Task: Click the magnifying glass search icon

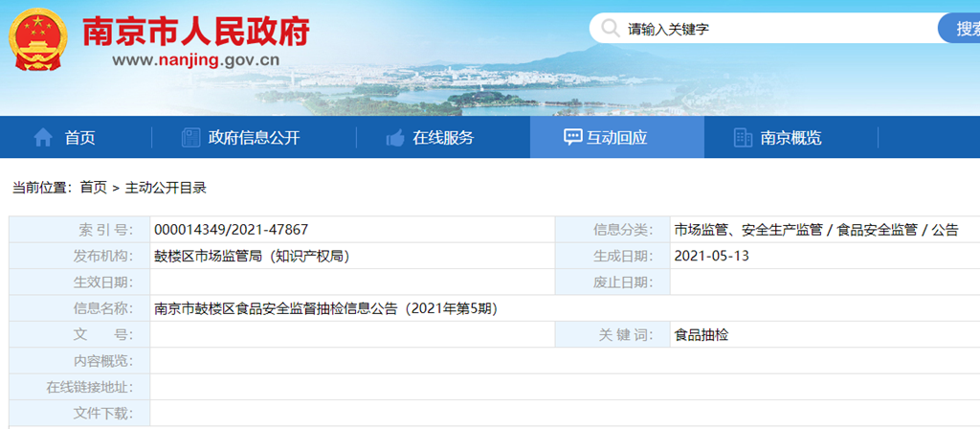Action: pos(609,28)
